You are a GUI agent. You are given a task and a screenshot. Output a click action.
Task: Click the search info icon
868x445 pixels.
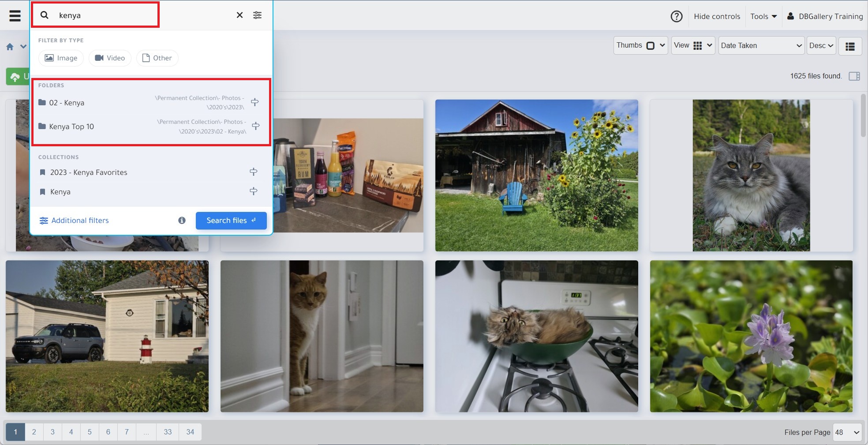point(182,220)
